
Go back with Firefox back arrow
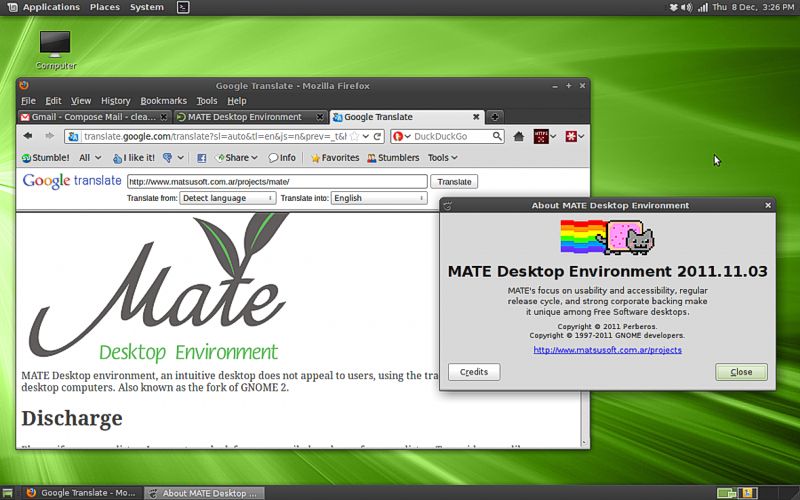28,136
